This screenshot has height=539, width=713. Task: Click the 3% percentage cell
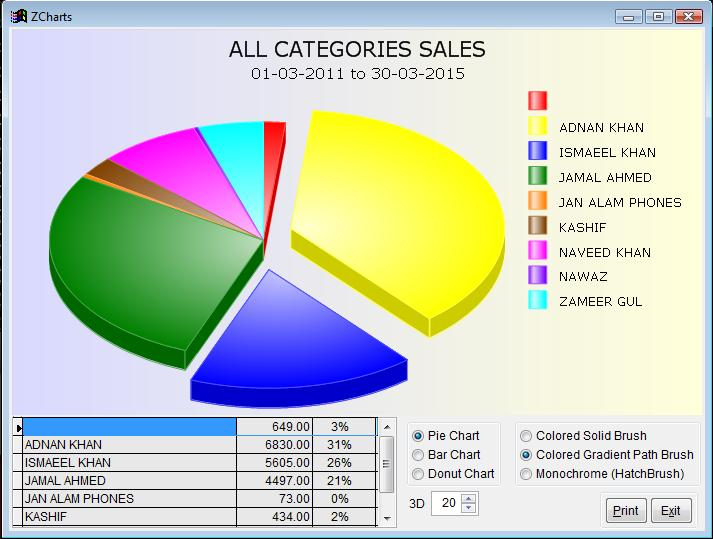pos(345,427)
